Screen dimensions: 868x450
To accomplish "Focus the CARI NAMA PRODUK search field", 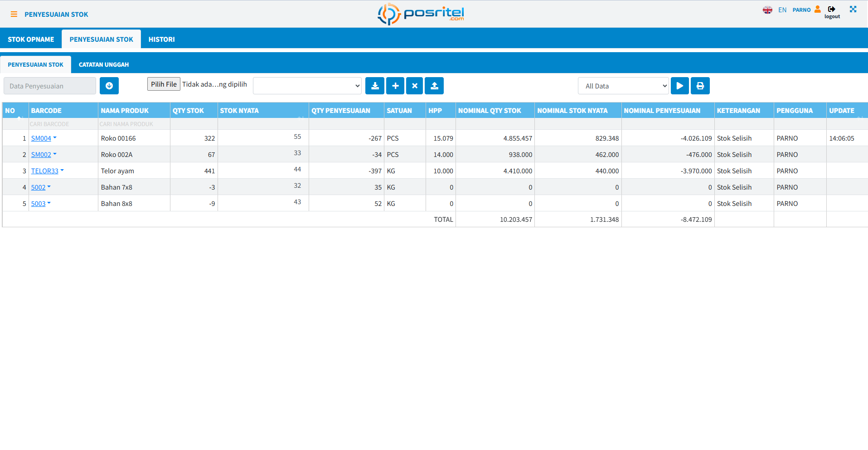I will [134, 124].
